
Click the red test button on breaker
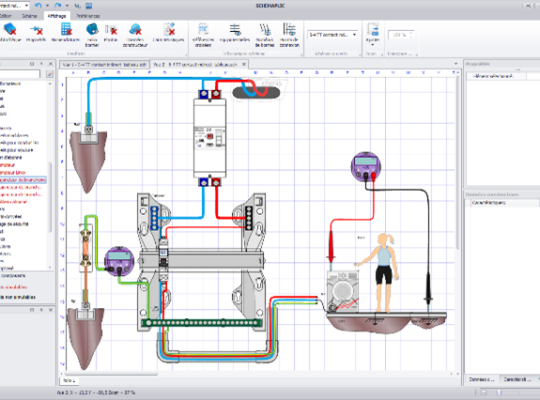click(x=209, y=136)
